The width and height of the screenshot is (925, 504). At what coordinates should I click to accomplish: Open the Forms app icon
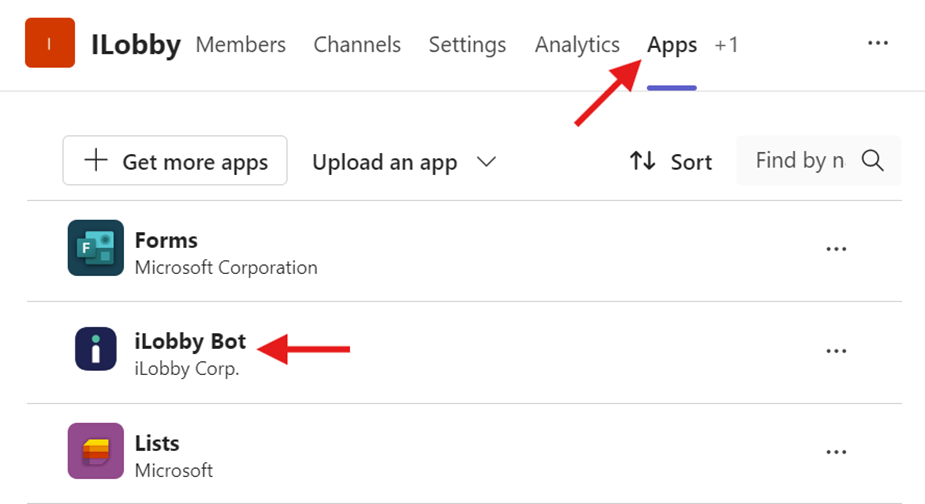pos(96,248)
